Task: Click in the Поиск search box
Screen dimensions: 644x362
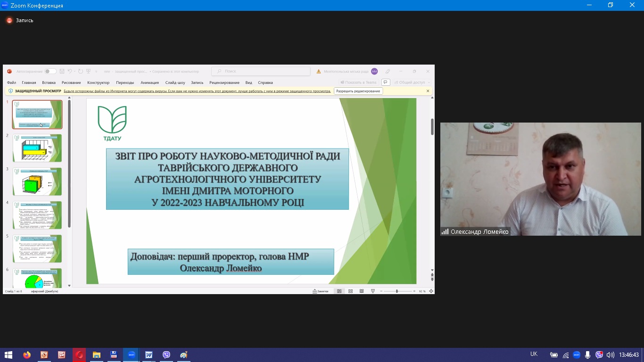Action: (x=261, y=71)
